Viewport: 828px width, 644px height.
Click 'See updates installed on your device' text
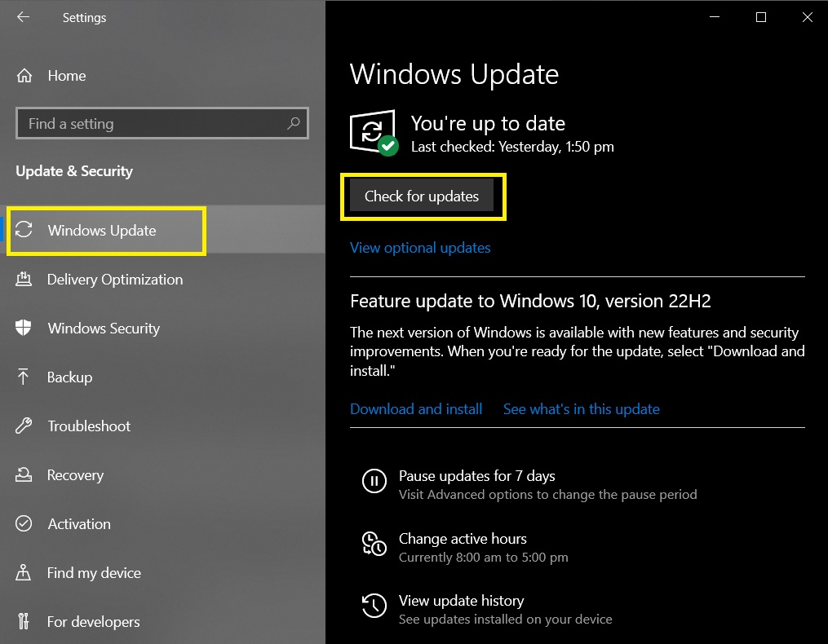click(x=505, y=620)
